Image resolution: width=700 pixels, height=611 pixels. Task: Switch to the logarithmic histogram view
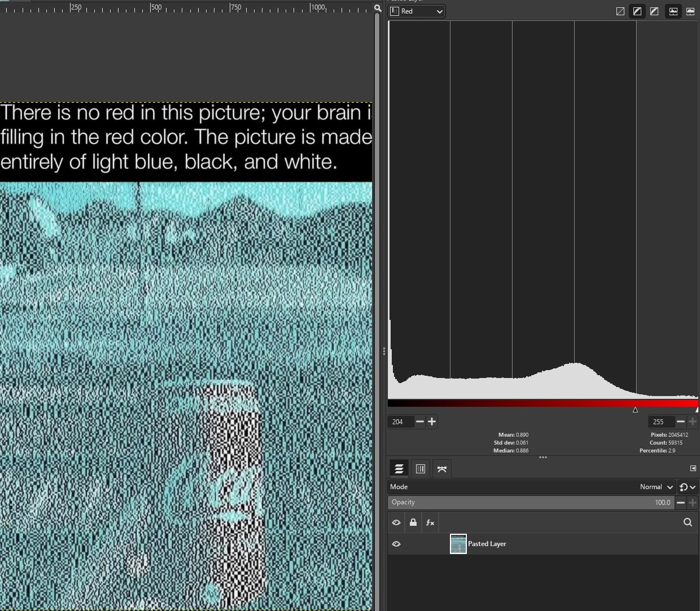[690, 11]
